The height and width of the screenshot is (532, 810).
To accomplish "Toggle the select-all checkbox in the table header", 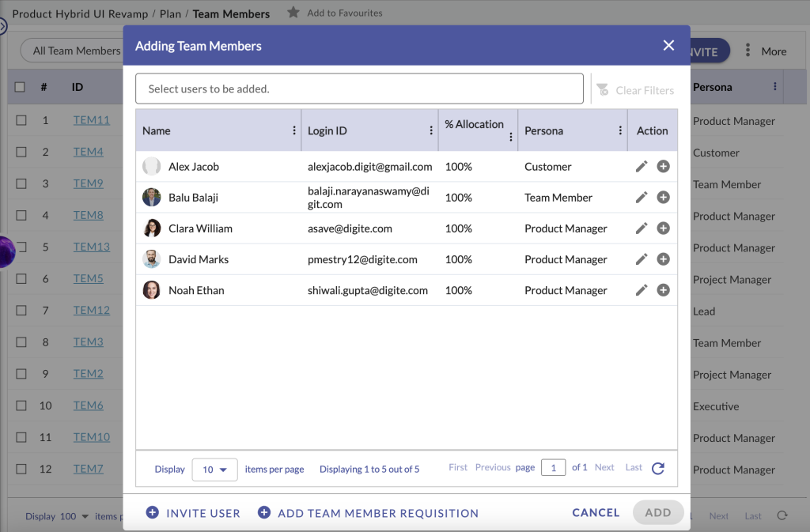I will (x=20, y=86).
